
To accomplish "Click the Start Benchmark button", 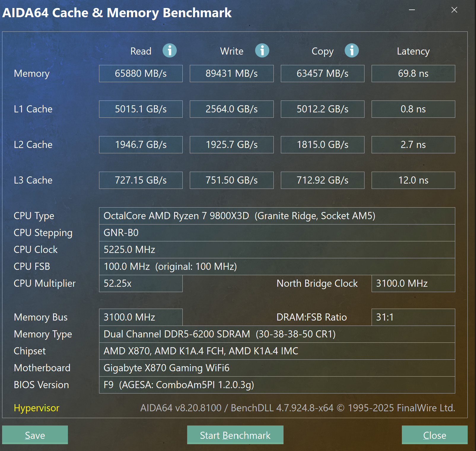I will click(x=235, y=435).
